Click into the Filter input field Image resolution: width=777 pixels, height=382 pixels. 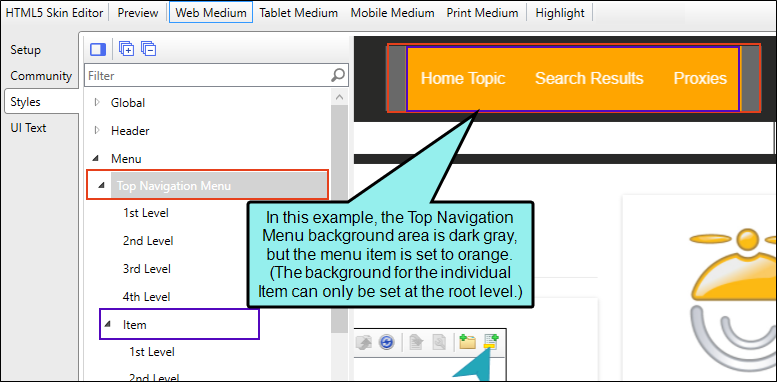[208, 75]
